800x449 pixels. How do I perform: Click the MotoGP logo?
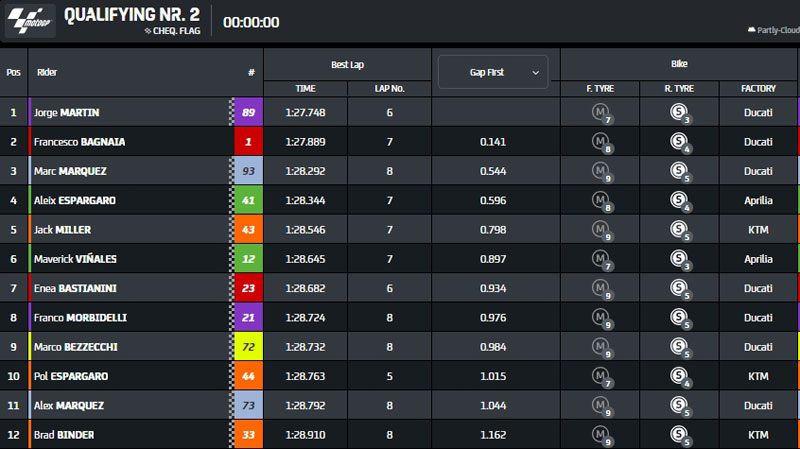[30, 20]
